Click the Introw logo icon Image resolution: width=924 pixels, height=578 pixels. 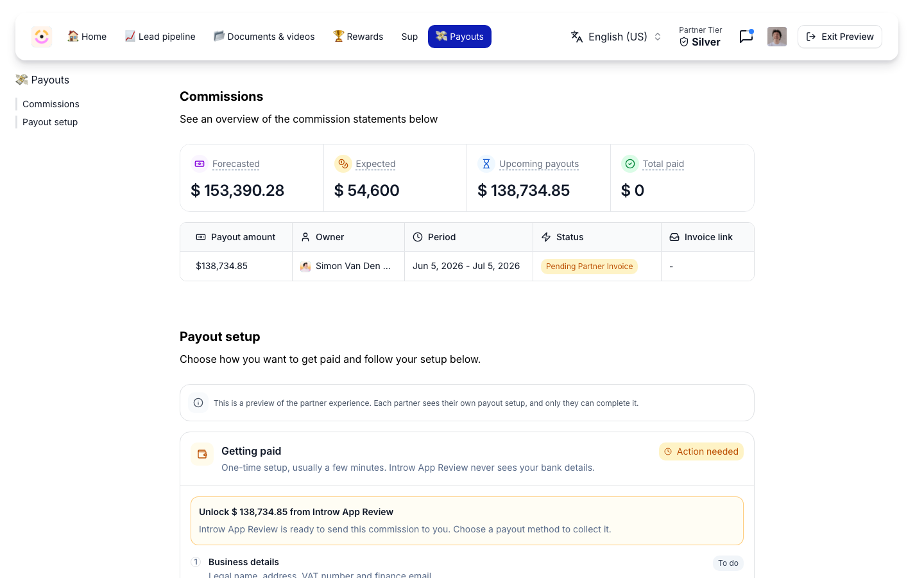pyautogui.click(x=42, y=37)
